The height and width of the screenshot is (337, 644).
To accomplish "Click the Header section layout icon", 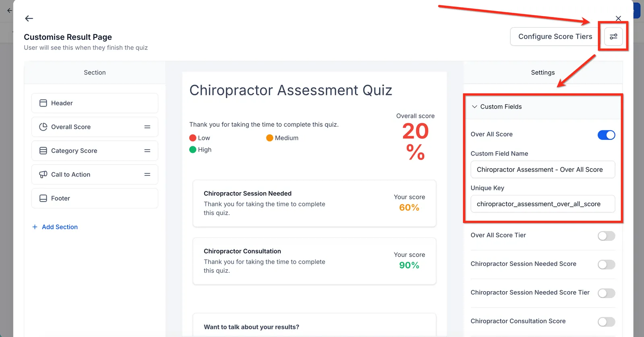I will tap(43, 103).
